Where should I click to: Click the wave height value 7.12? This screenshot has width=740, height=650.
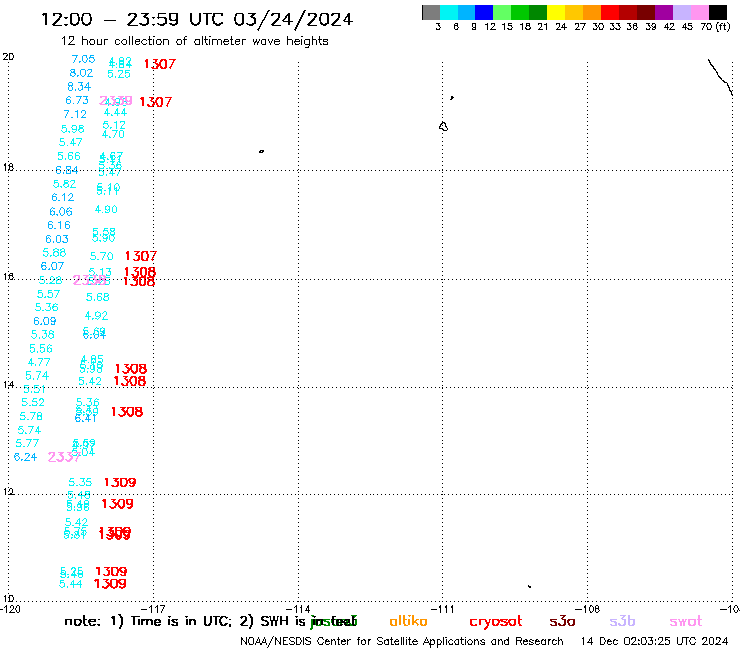pos(75,114)
